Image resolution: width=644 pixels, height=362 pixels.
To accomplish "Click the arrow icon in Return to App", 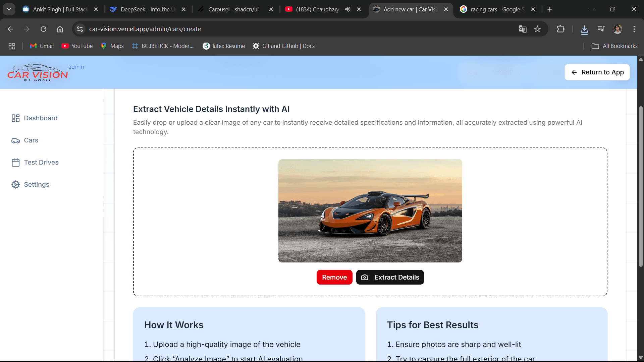I will click(x=574, y=72).
